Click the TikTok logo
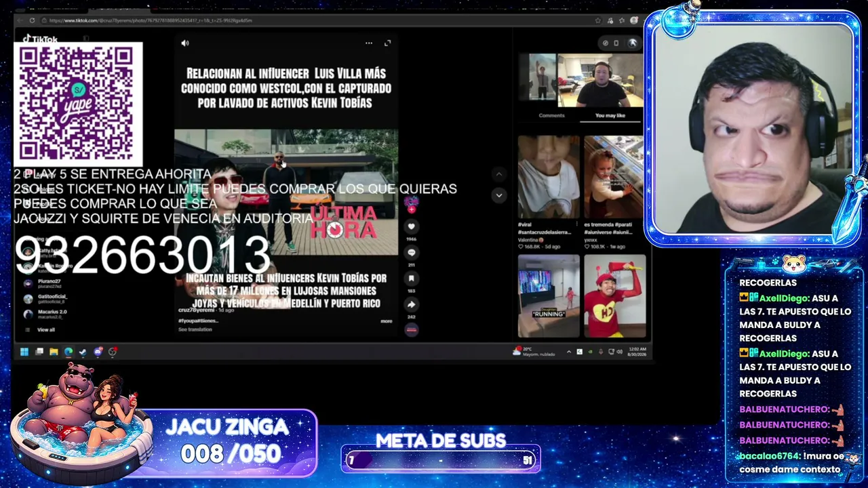868x488 pixels. [x=41, y=39]
